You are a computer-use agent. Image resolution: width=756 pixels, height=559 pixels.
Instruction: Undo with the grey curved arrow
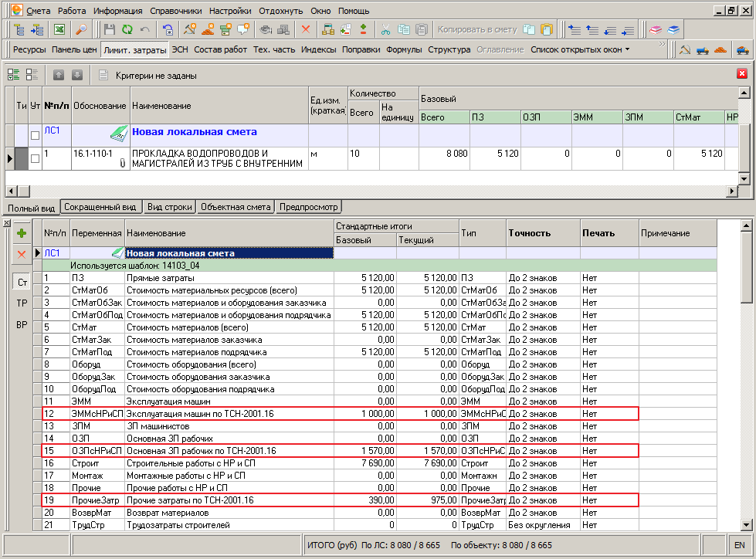click(144, 30)
